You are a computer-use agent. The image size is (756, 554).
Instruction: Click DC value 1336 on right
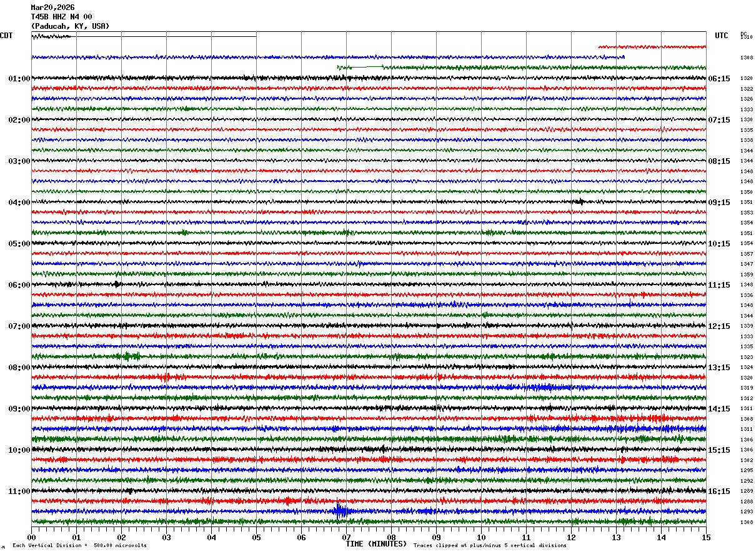(x=747, y=296)
